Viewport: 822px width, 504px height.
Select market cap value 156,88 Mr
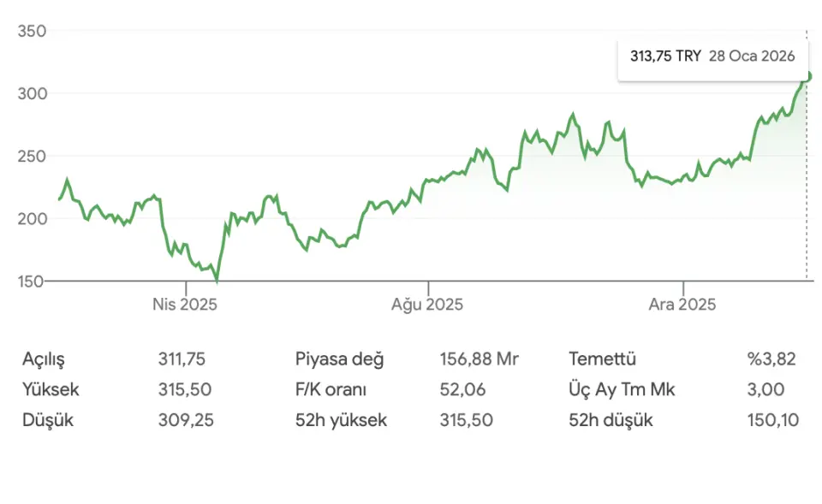[x=479, y=359]
